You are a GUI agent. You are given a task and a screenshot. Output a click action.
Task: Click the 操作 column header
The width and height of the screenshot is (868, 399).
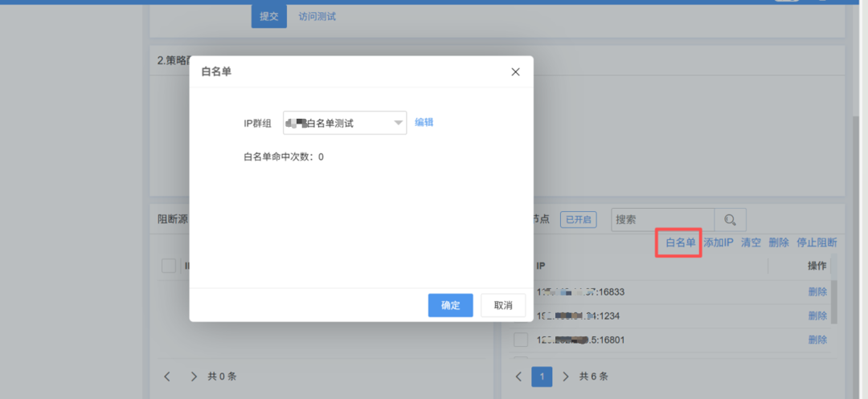point(817,266)
